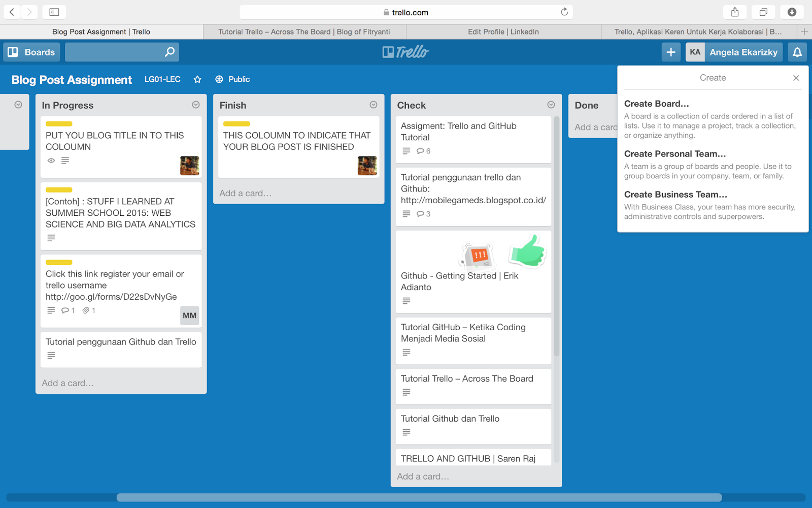Click the Trello logo in header

(405, 52)
